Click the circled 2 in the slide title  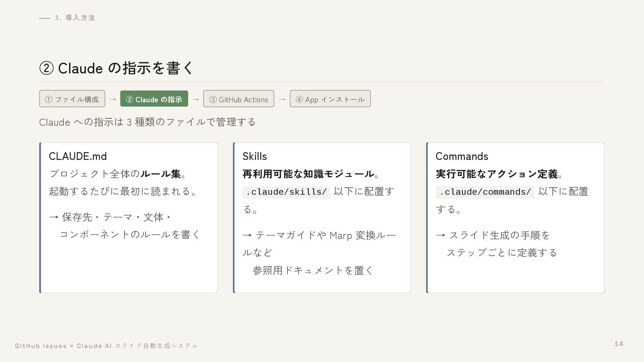click(47, 68)
